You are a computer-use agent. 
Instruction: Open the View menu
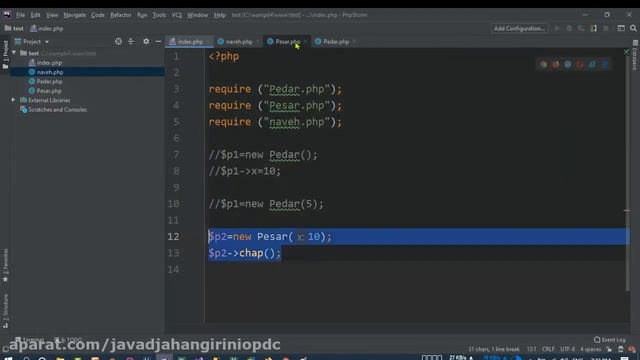[52, 15]
